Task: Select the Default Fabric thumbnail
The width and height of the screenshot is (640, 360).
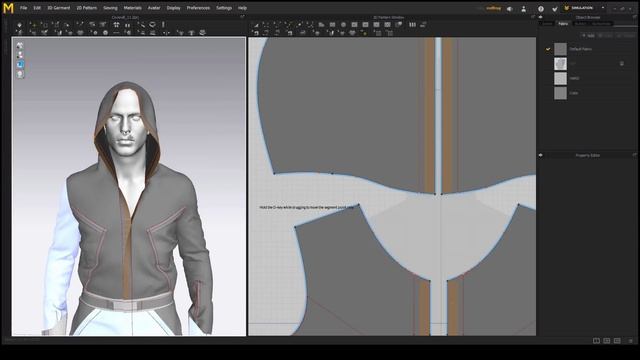Action: click(x=560, y=49)
